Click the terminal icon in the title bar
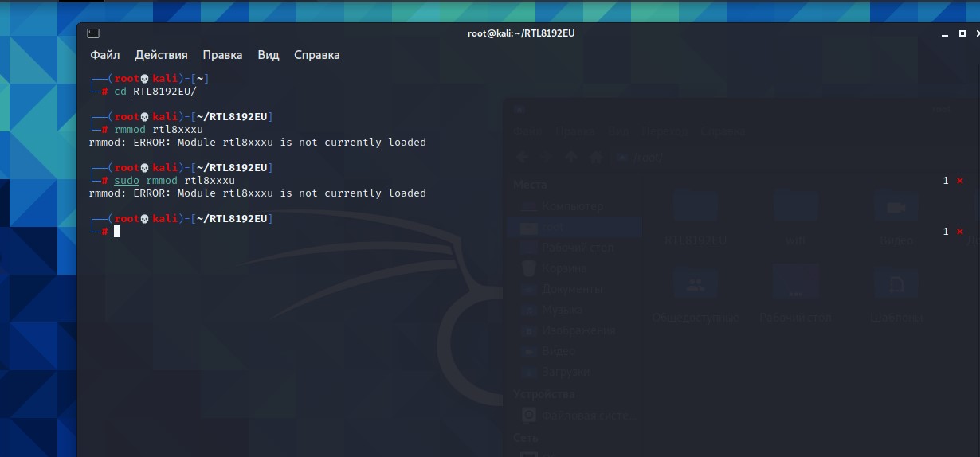This screenshot has height=457, width=980. point(93,33)
